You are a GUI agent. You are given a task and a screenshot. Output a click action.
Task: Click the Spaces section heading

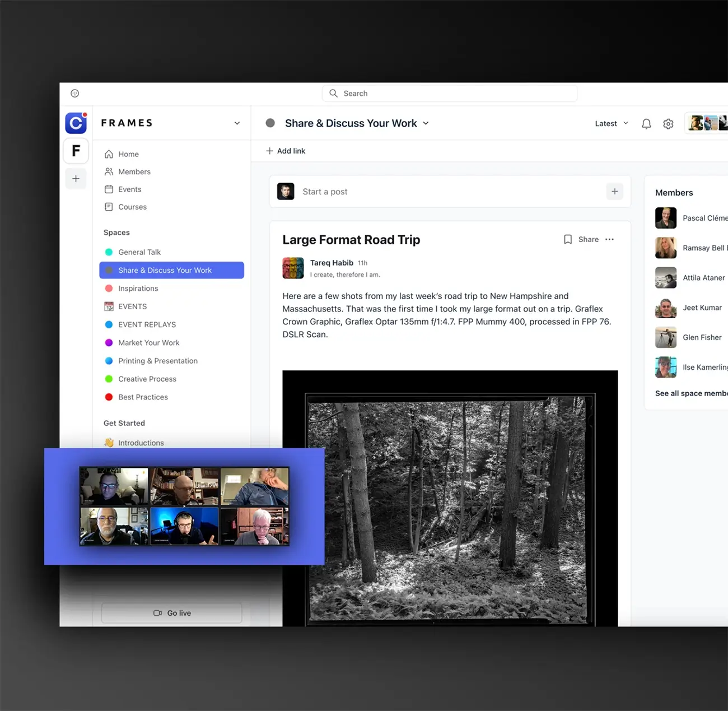[x=116, y=233]
